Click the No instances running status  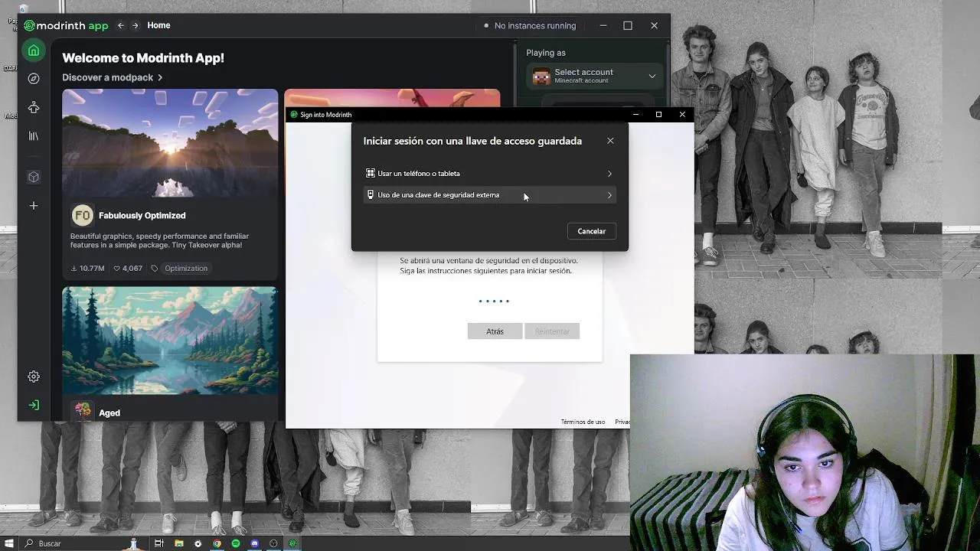click(x=530, y=25)
